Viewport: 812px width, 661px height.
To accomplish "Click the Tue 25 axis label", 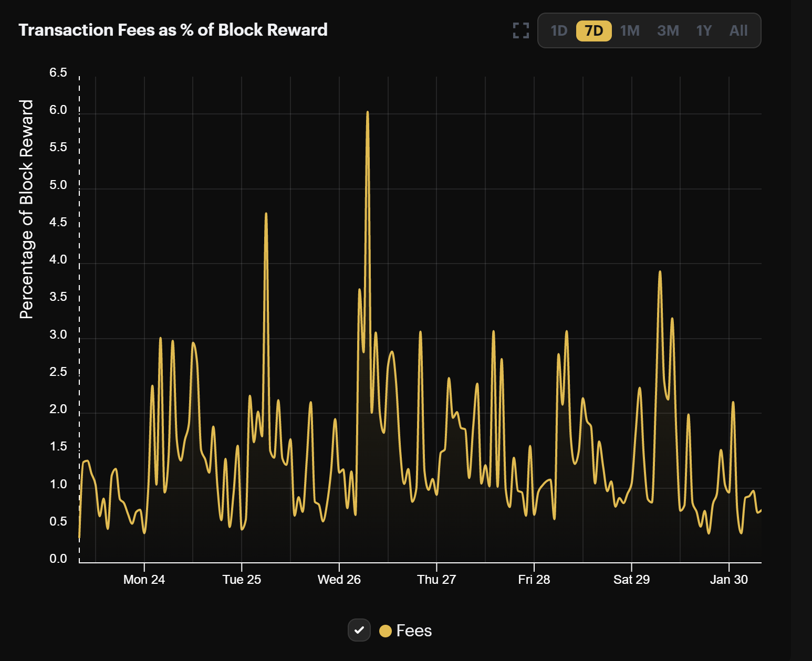I will coord(242,579).
